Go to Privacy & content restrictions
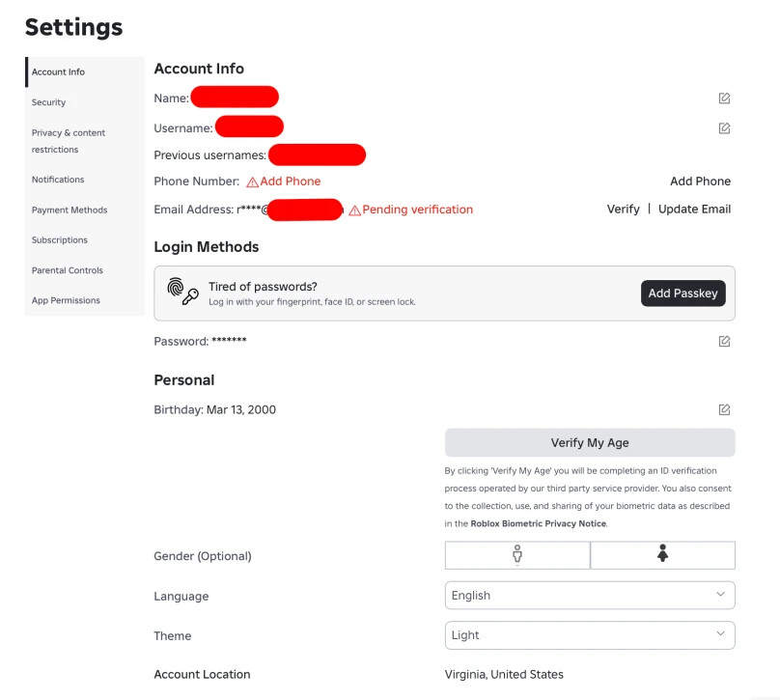The height and width of the screenshot is (700, 780). [69, 141]
